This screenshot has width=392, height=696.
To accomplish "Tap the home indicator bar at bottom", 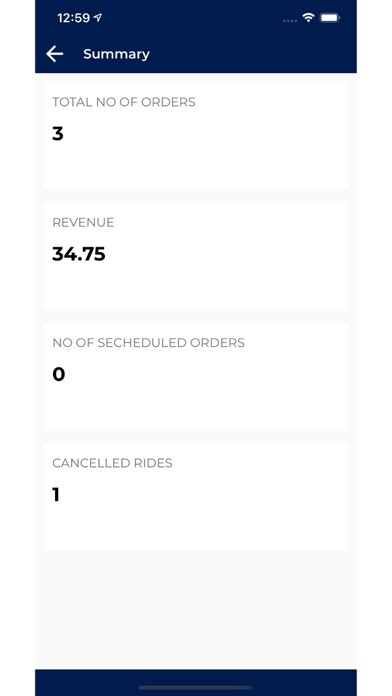I will [x=196, y=688].
